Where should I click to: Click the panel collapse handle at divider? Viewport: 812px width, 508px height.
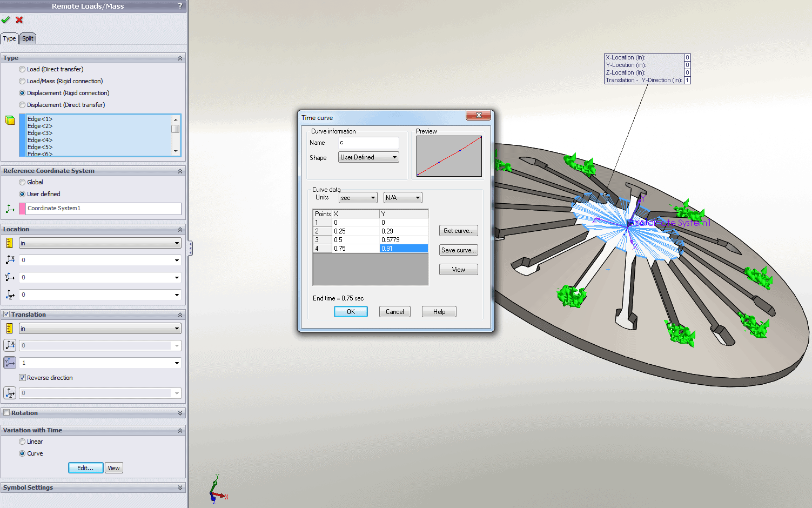pyautogui.click(x=191, y=248)
